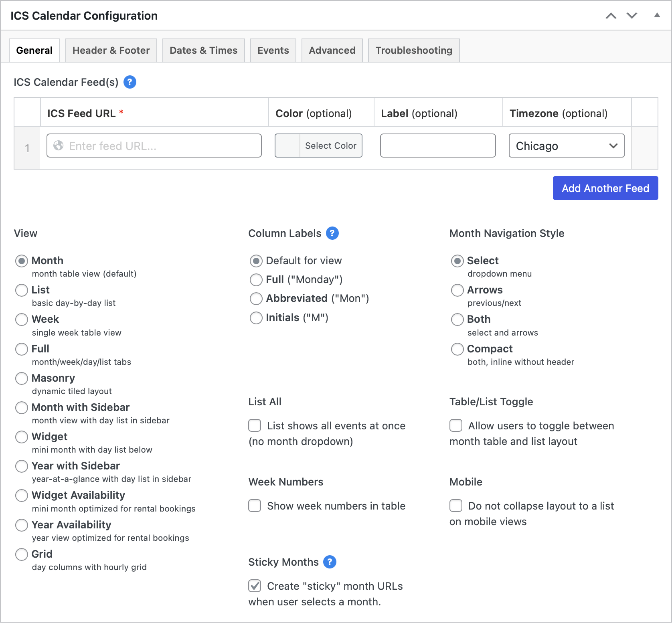Open the Troubleshooting tab
This screenshot has width=672, height=623.
coord(413,51)
